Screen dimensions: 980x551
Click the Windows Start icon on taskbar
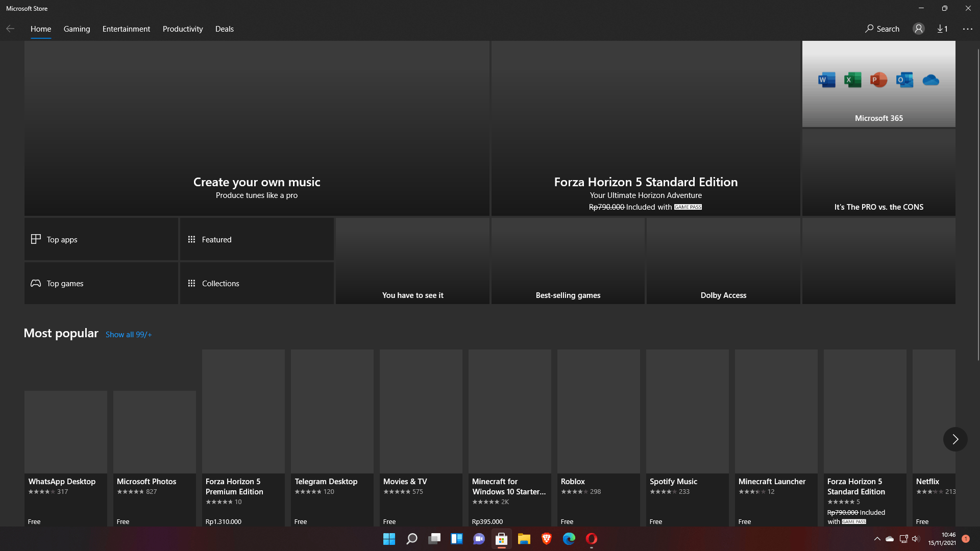(x=389, y=539)
